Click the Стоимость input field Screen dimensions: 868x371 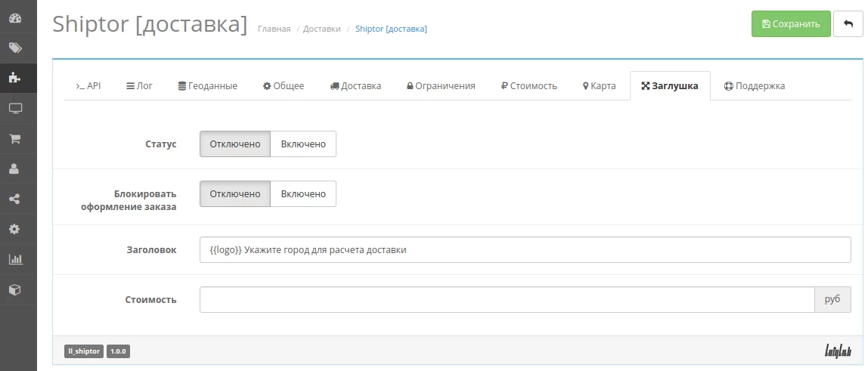click(x=507, y=300)
